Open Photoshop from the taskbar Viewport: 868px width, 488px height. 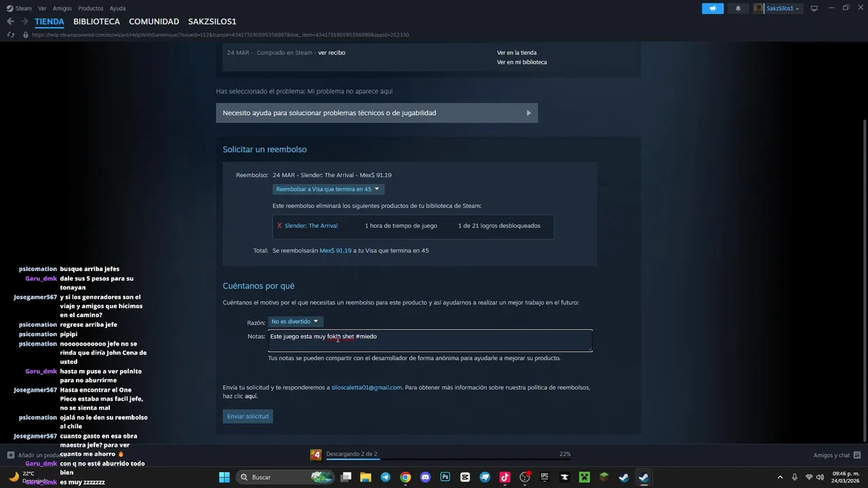[x=445, y=477]
